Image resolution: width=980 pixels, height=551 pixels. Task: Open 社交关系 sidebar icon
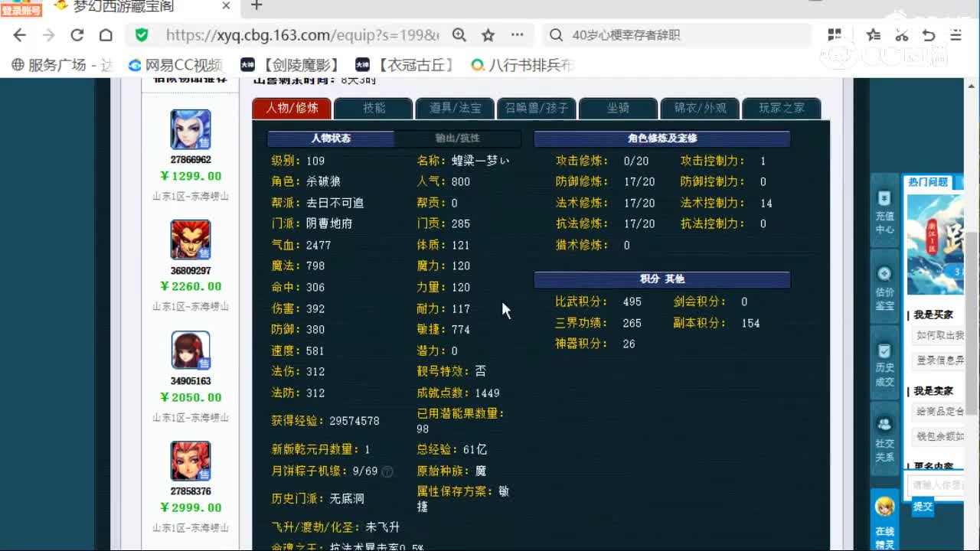[884, 440]
